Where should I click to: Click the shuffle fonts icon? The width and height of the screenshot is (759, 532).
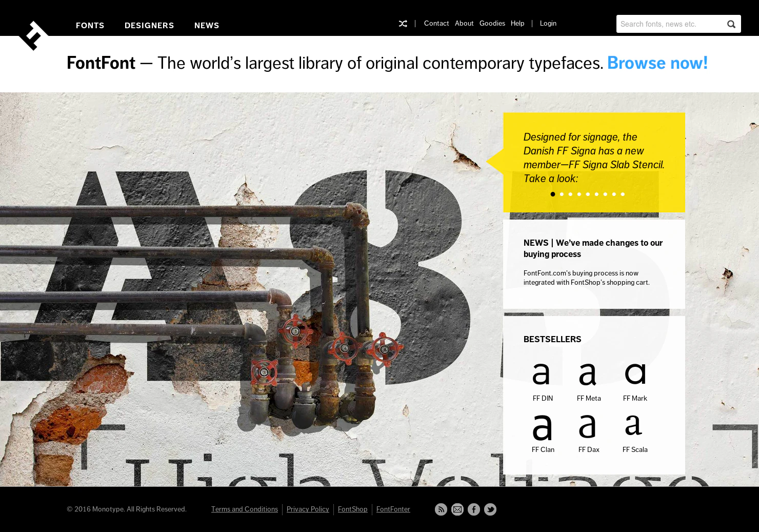click(x=403, y=24)
